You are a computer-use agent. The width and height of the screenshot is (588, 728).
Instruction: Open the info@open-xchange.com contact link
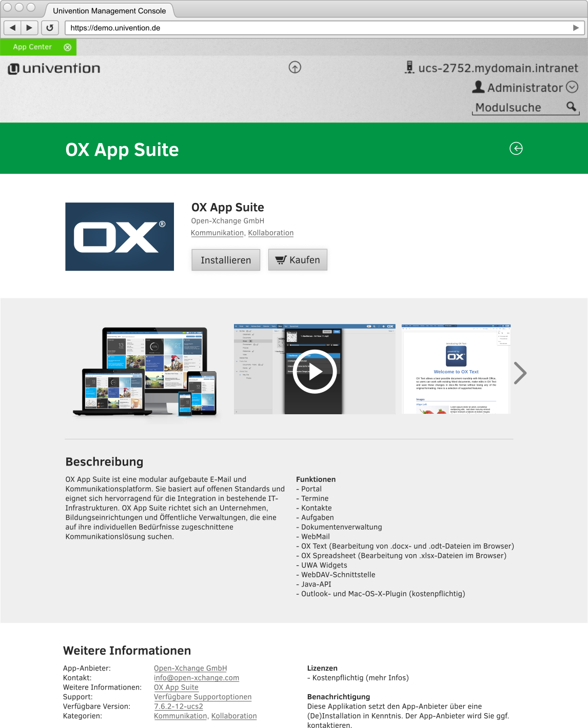point(197,678)
